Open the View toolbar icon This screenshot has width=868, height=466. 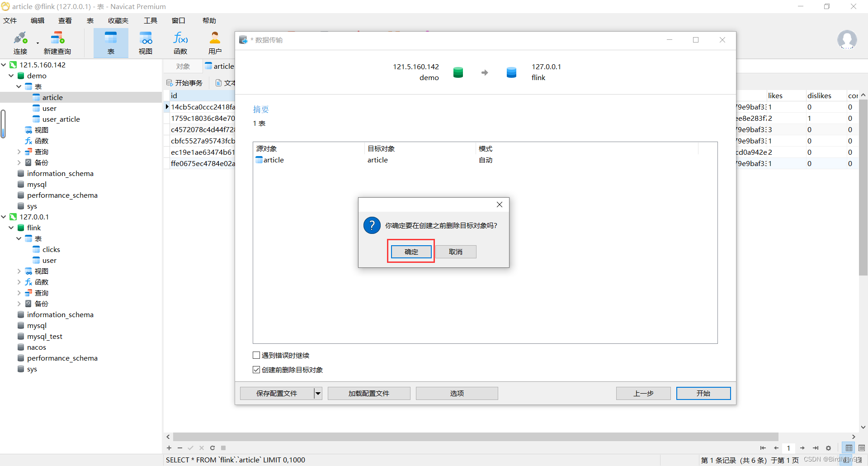click(146, 43)
